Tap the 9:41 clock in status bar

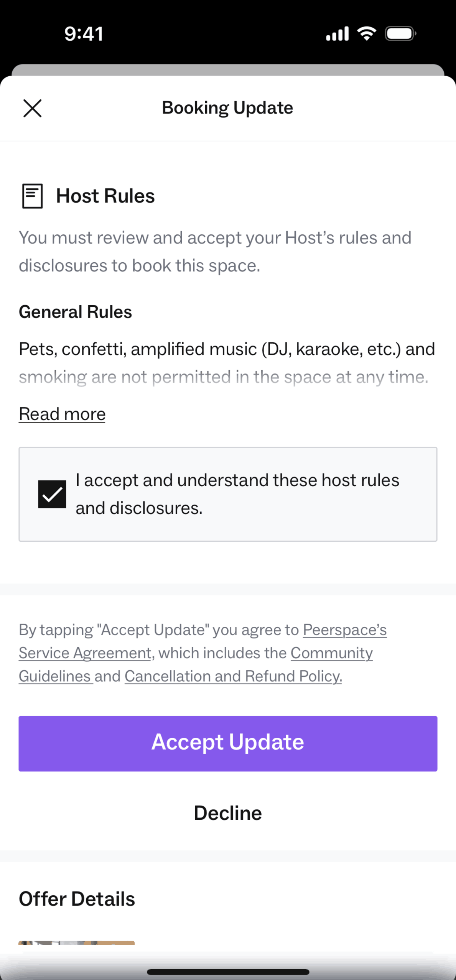(x=84, y=34)
